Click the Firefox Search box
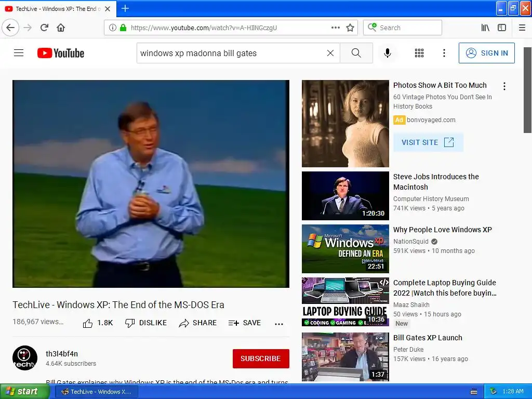532x399 pixels. pos(403,28)
